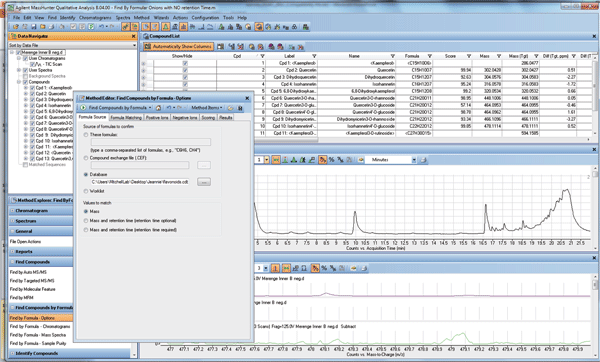Click the percent scale icon in spectrum toolbar

click(x=324, y=268)
